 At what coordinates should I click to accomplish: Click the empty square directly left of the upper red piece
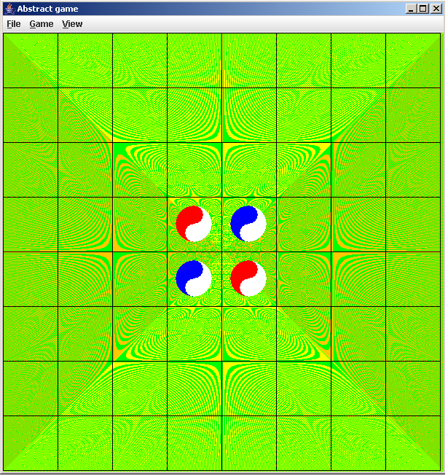coord(140,225)
